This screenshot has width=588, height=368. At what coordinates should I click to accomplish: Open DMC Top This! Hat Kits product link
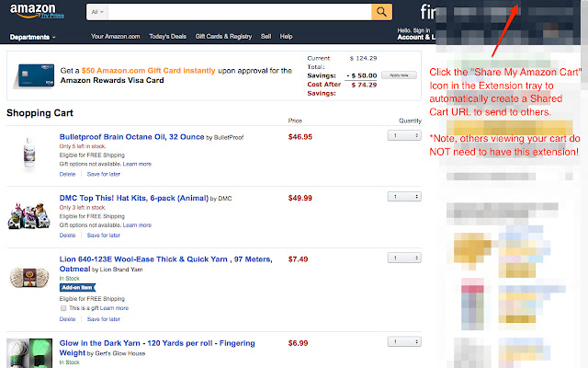134,198
